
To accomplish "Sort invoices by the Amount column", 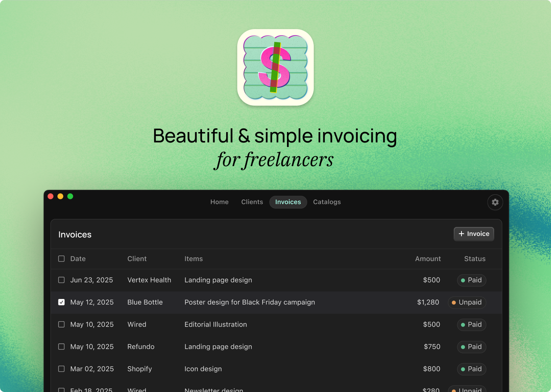I will pyautogui.click(x=428, y=259).
